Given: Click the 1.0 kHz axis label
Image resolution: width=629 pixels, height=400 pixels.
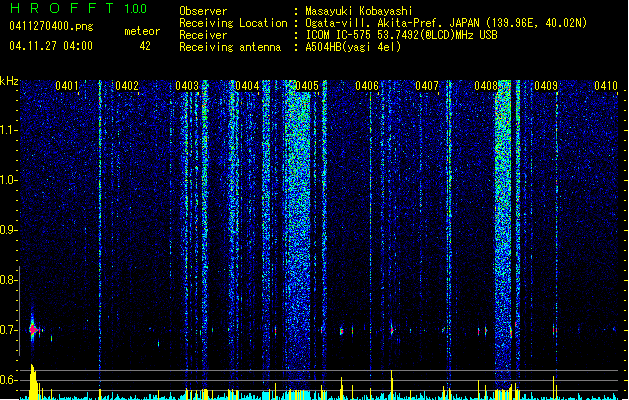Looking at the screenshot, I should [x=9, y=180].
